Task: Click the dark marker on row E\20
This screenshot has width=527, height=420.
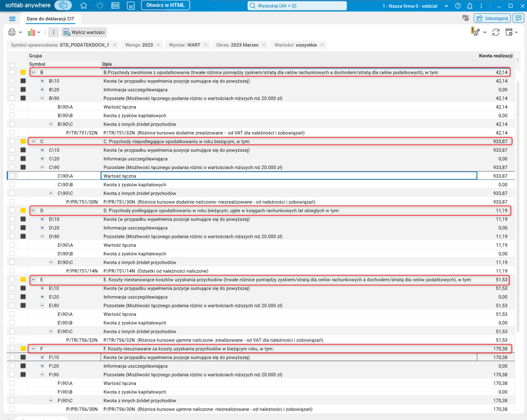Action: [x=23, y=297]
